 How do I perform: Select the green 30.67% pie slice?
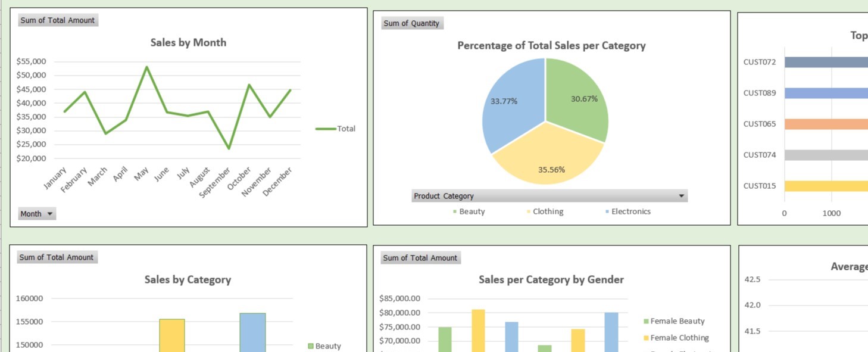point(577,101)
